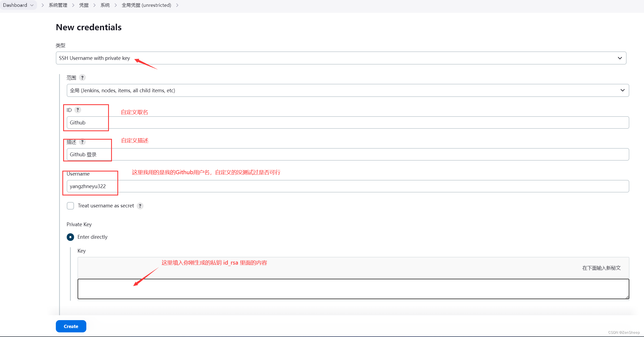Viewport: 644px width, 337px height.
Task: Focus the 描述 description field
Action: pyautogui.click(x=348, y=154)
